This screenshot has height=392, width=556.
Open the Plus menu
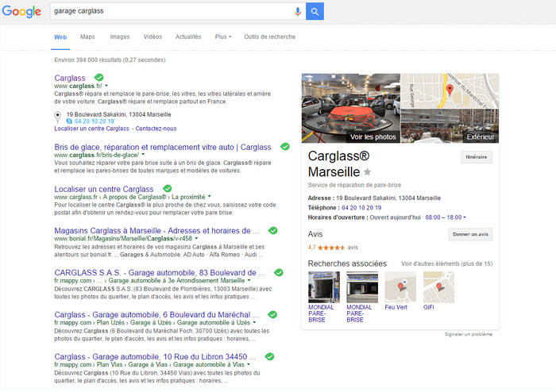(x=223, y=37)
